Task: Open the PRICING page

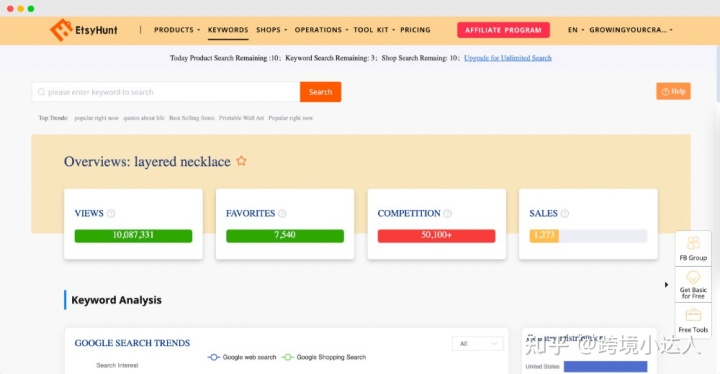Action: click(x=415, y=30)
